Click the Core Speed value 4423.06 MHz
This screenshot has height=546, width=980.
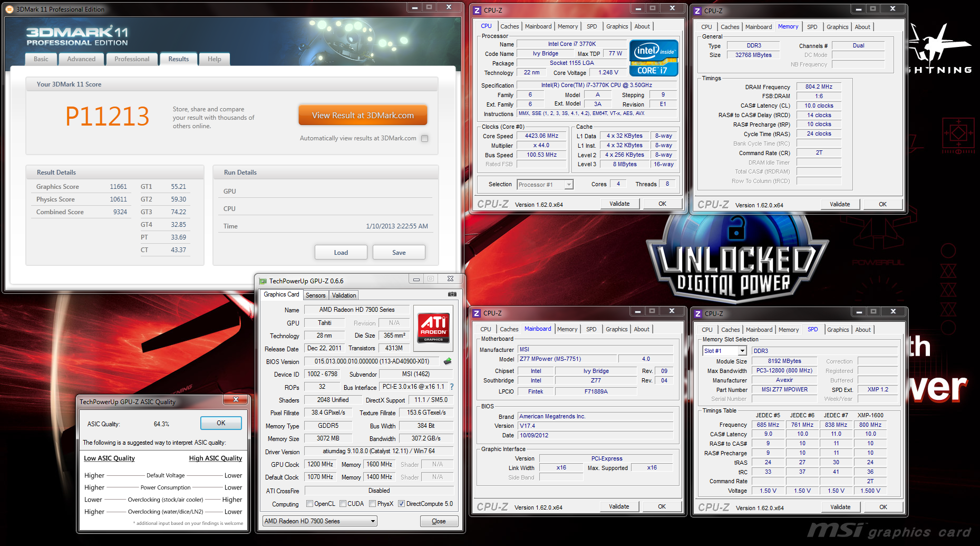point(541,136)
